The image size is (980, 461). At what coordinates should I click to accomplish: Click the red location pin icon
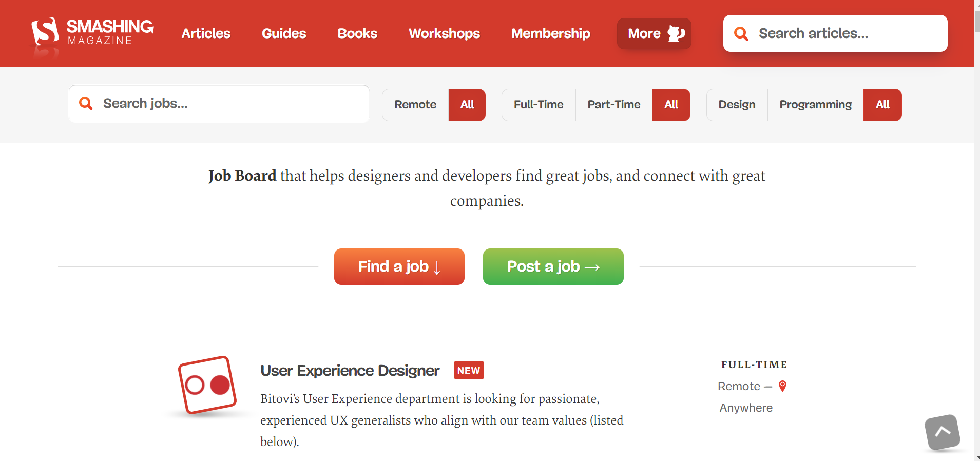[x=782, y=386]
